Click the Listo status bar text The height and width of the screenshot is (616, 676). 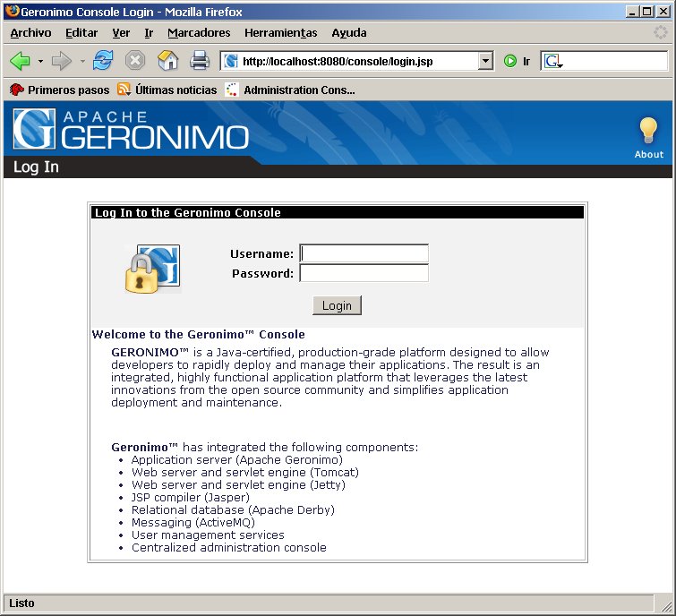(x=21, y=603)
